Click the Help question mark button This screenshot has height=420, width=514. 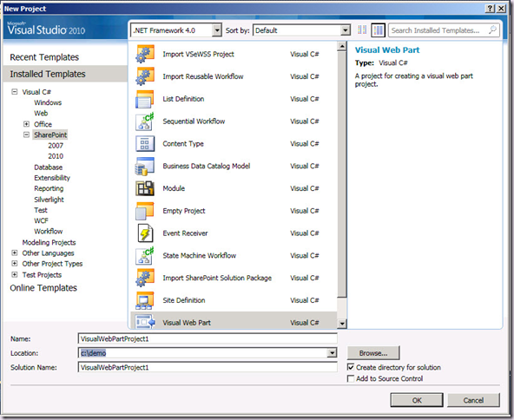point(490,9)
